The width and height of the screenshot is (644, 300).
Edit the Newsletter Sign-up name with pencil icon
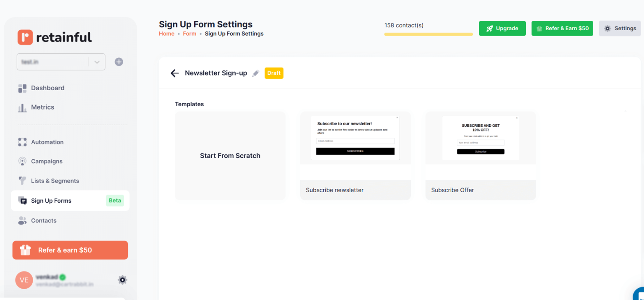click(256, 73)
